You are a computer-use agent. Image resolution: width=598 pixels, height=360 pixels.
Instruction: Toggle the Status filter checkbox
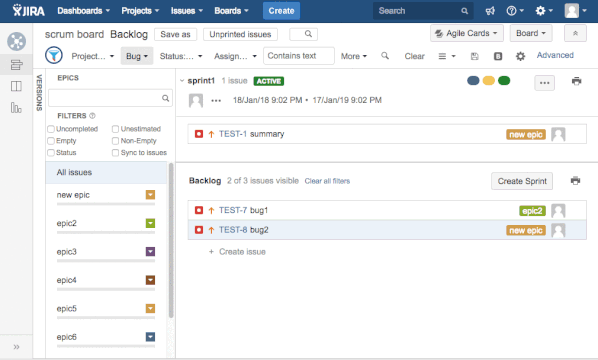coord(51,153)
